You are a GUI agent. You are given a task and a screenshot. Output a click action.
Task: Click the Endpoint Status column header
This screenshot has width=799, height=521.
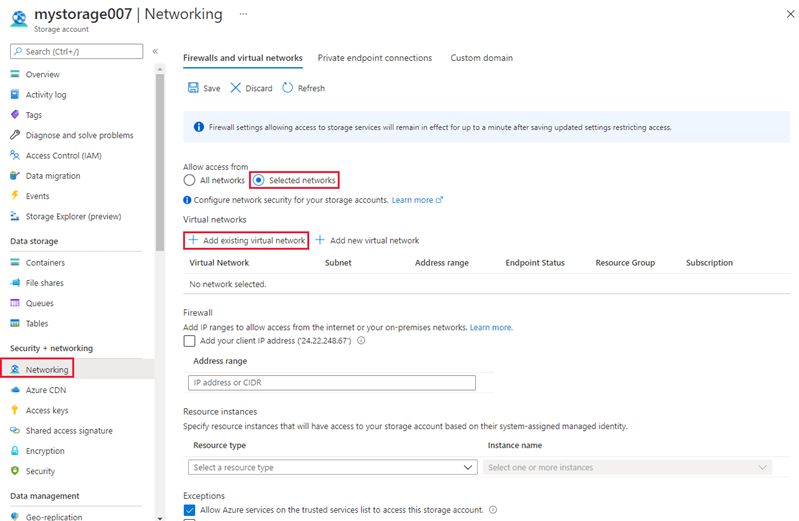[x=535, y=263]
